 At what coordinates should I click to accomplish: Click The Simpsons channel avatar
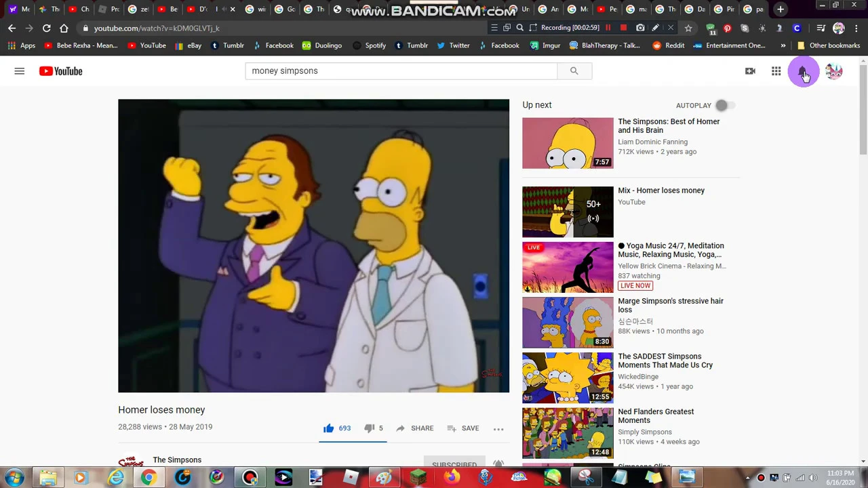pos(131,462)
